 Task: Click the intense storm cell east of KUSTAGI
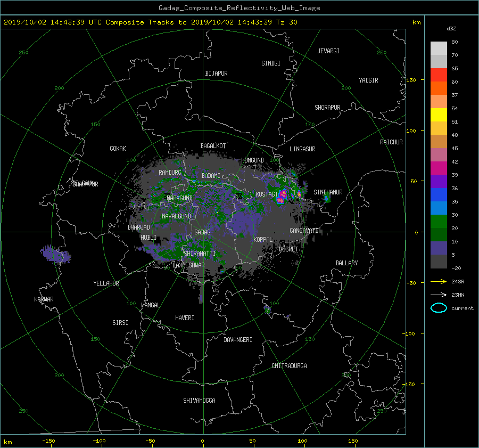pos(282,197)
